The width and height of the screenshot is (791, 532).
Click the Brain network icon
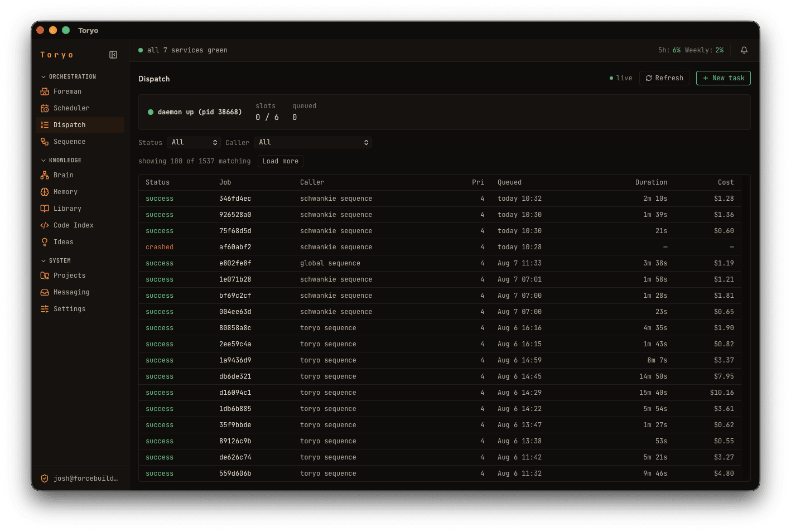[x=45, y=175]
